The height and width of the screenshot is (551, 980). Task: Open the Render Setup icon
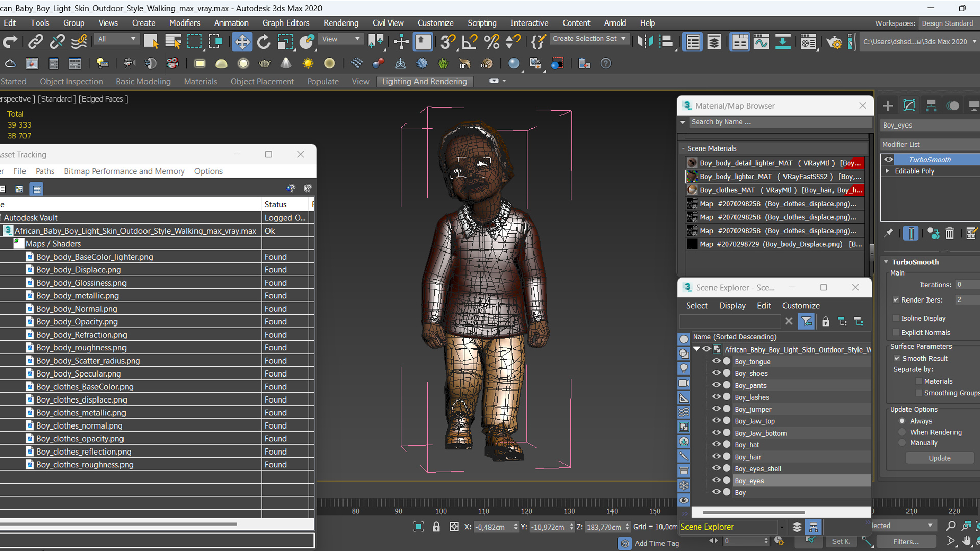[834, 42]
